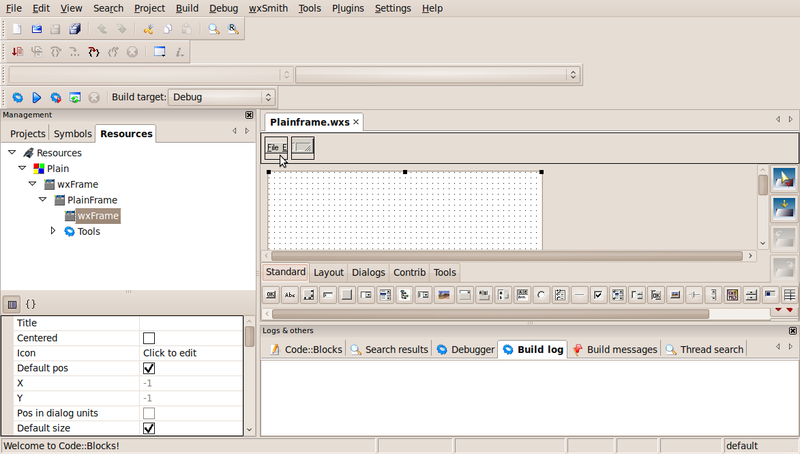The height and width of the screenshot is (454, 800).
Task: Open the Build menu
Action: tap(187, 8)
